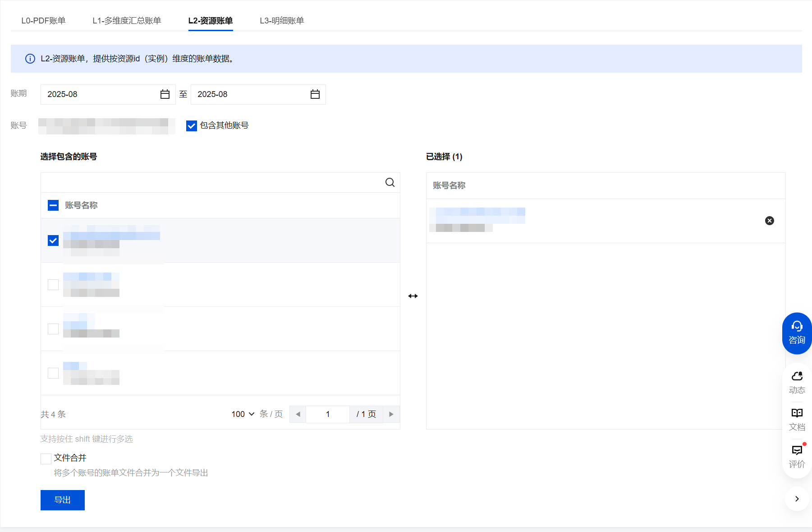Image resolution: width=812 pixels, height=532 pixels.
Task: Open the 评价 feedback icon
Action: (x=797, y=456)
